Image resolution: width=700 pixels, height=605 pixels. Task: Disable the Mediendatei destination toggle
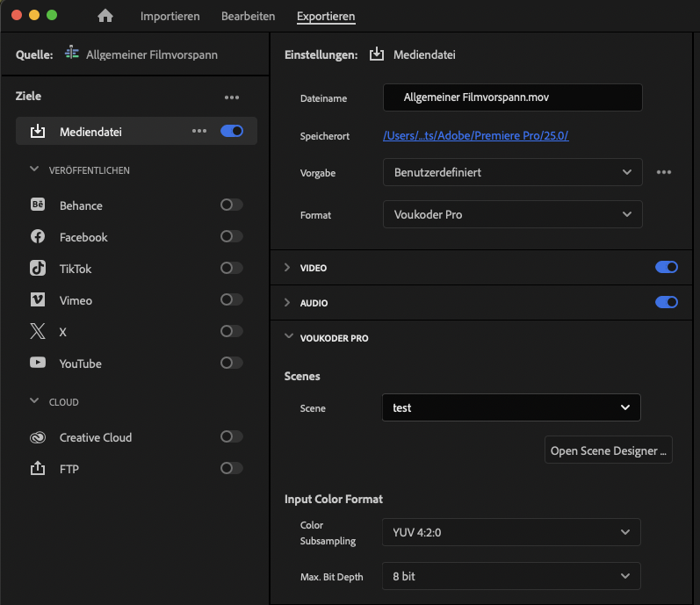(x=232, y=131)
